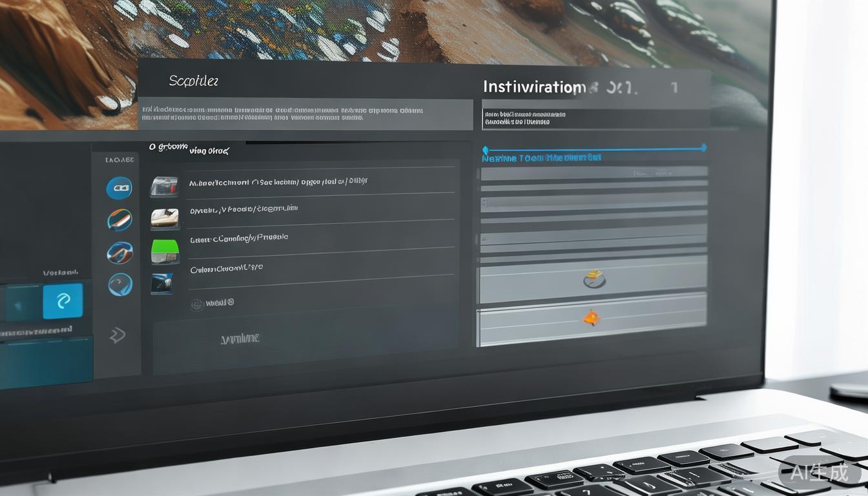Click the orange icon in bottom right row
Image resolution: width=868 pixels, height=496 pixels.
pos(592,317)
